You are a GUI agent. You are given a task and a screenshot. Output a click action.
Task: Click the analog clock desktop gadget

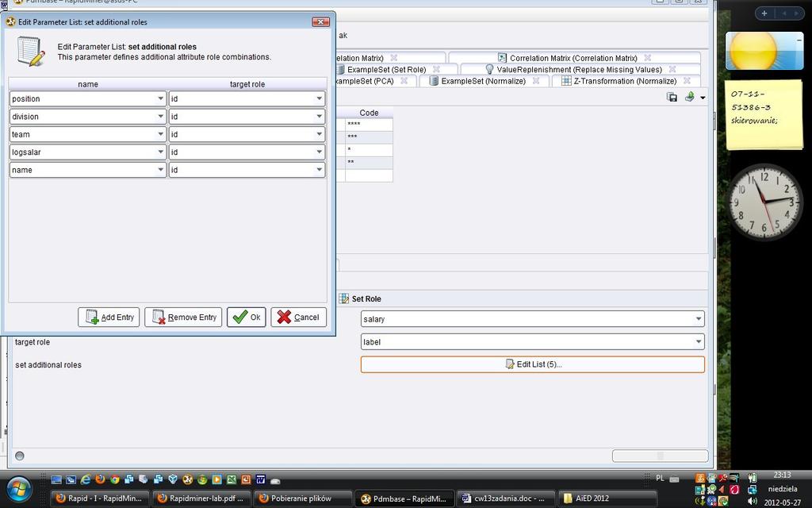(764, 202)
